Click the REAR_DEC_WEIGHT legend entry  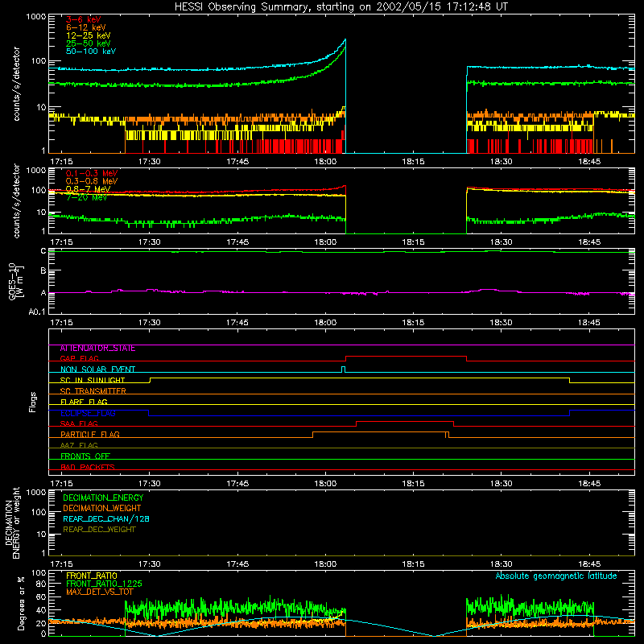point(99,530)
